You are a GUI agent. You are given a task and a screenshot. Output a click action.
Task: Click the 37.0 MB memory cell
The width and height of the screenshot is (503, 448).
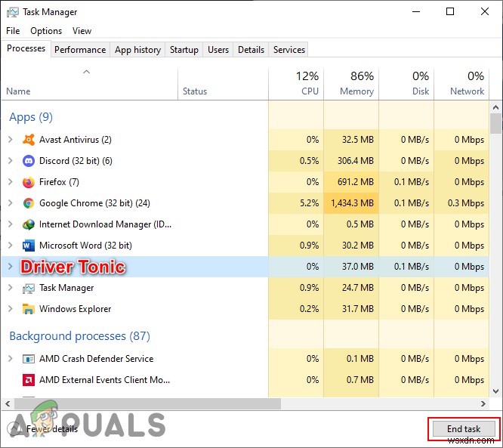pos(351,267)
